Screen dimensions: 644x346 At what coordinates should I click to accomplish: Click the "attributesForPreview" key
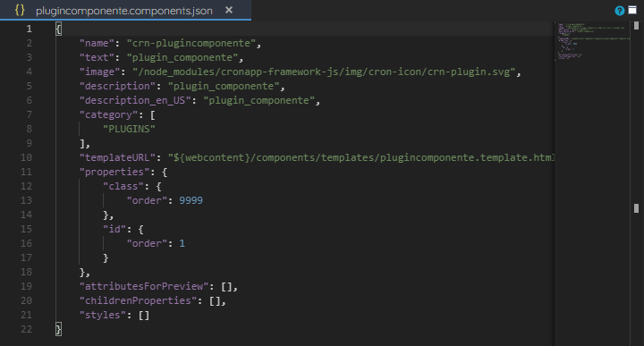(144, 286)
